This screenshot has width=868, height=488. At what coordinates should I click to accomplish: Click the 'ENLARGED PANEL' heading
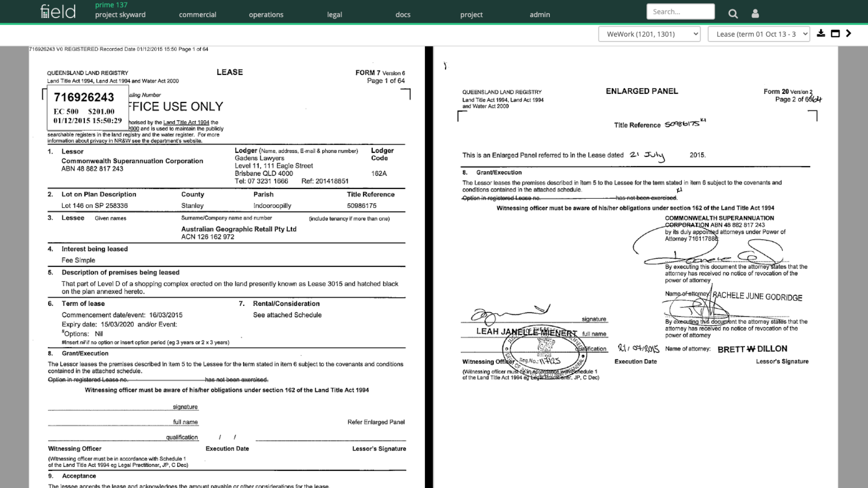coord(642,91)
